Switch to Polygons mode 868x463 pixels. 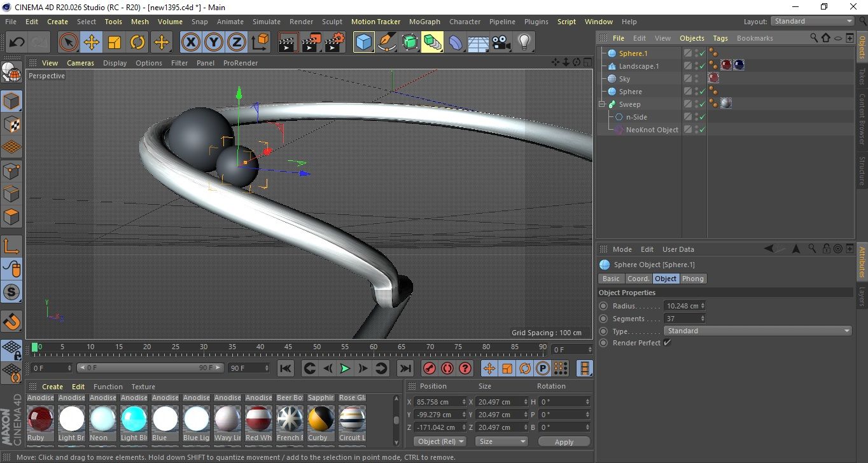click(x=11, y=217)
